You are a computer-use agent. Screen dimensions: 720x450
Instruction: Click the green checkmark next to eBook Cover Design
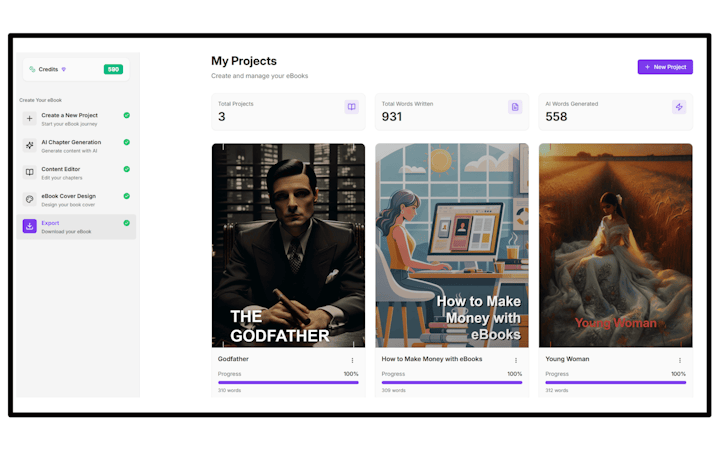pos(127,196)
